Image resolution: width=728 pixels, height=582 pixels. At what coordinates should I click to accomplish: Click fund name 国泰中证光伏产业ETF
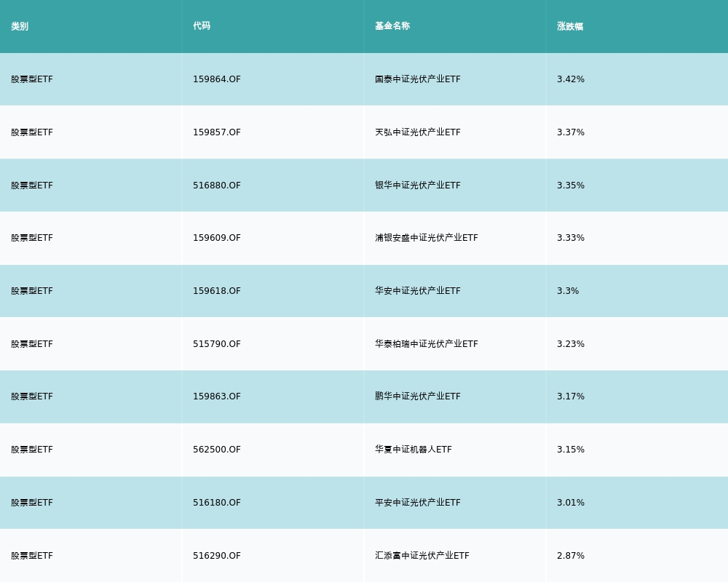(x=418, y=79)
